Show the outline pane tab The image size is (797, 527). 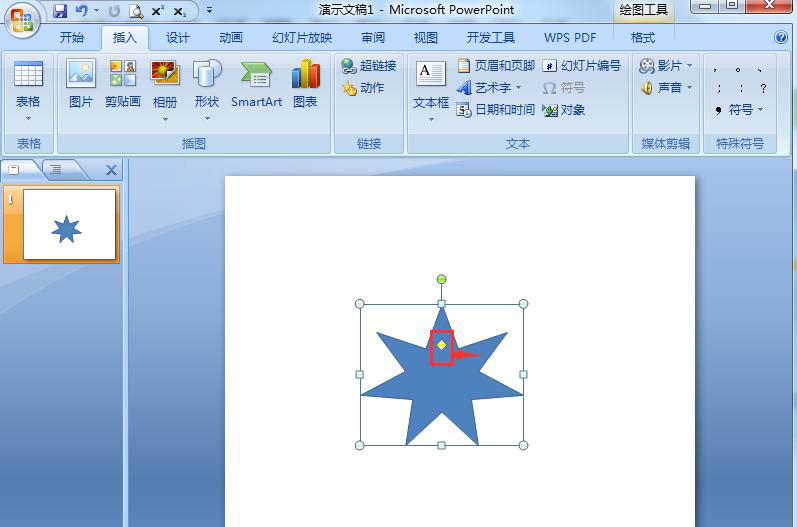[56, 170]
